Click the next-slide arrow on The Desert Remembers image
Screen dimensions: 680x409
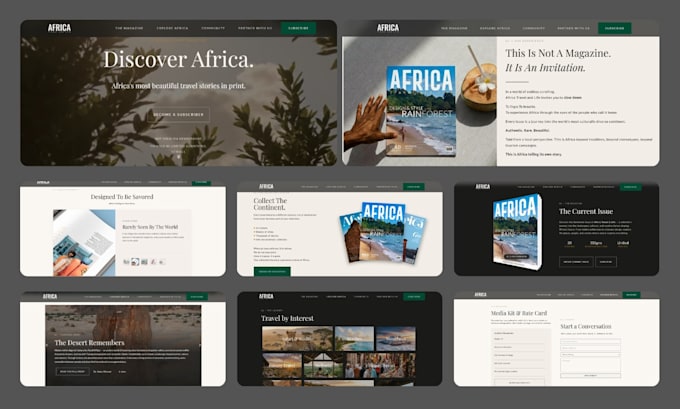(x=199, y=345)
